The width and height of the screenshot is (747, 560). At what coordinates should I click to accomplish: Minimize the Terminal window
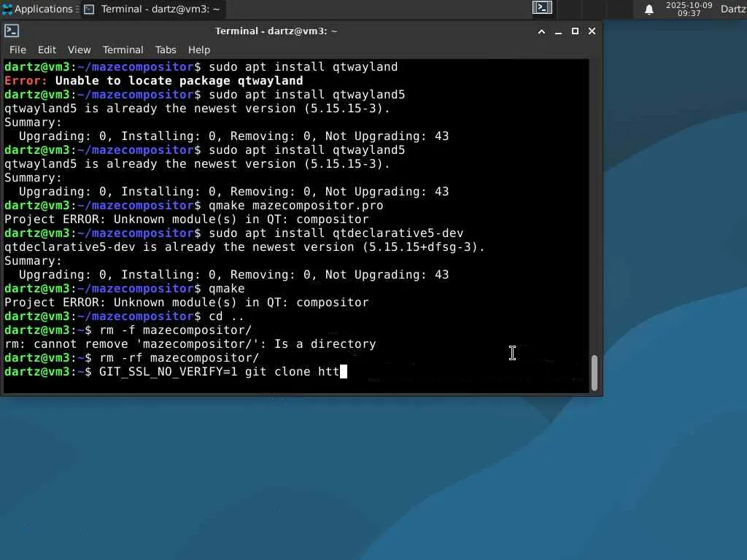(x=558, y=31)
